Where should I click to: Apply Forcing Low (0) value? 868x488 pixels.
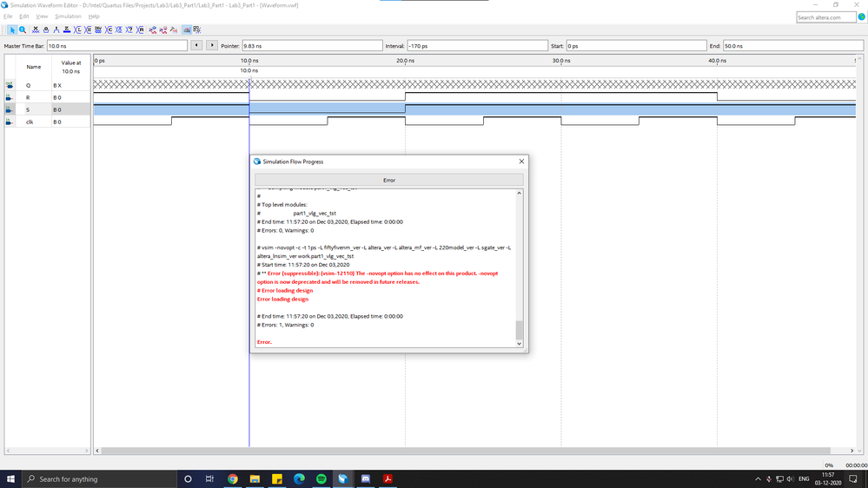[46, 30]
